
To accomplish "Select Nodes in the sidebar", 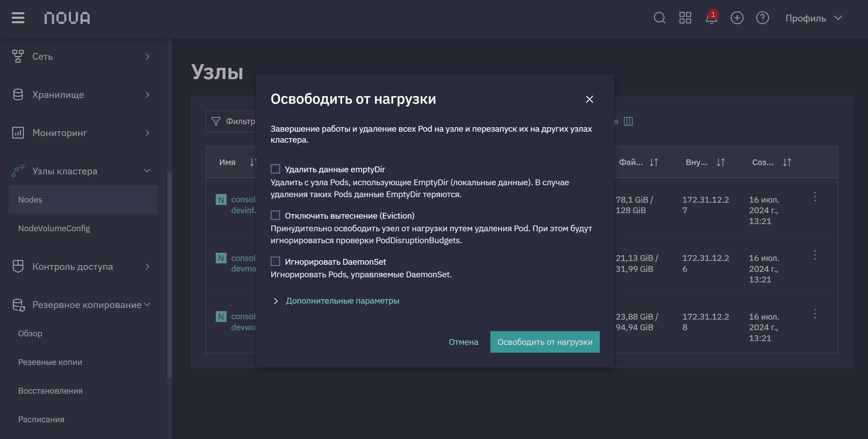I will coord(83,200).
